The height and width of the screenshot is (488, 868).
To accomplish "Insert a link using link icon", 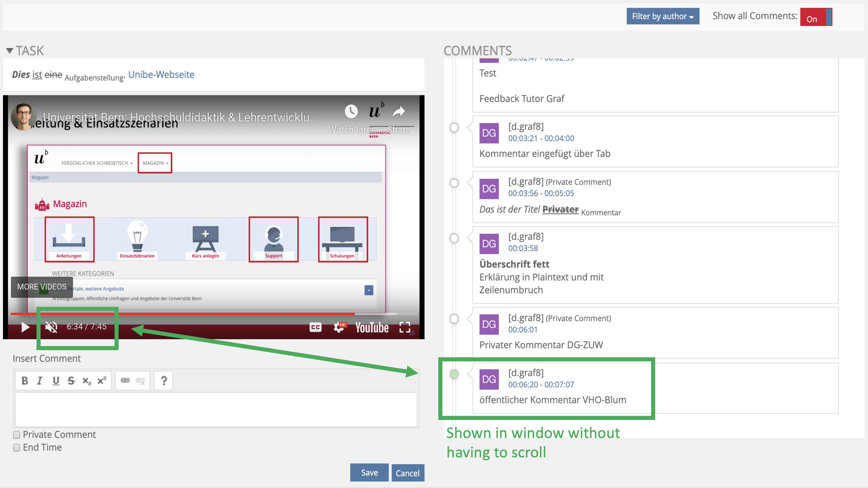I will pos(125,381).
